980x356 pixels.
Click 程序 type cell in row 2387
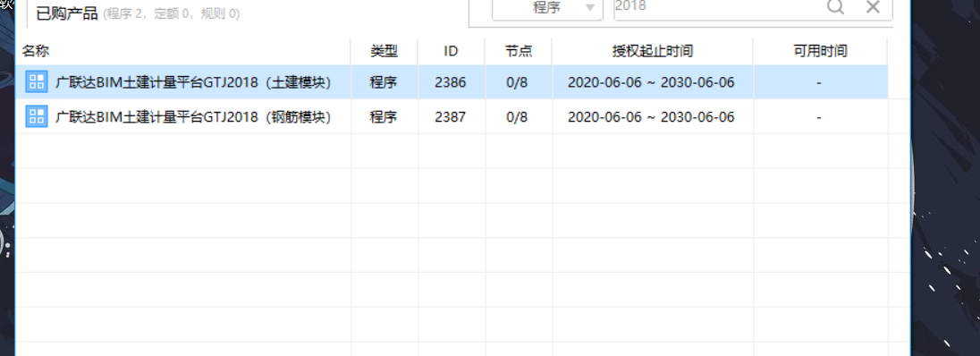(x=384, y=117)
